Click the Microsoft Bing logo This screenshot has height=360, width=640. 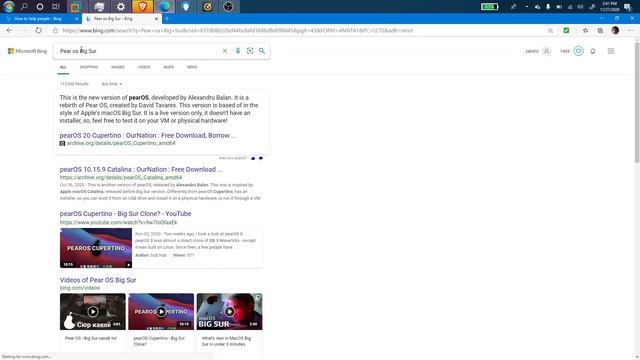point(27,51)
